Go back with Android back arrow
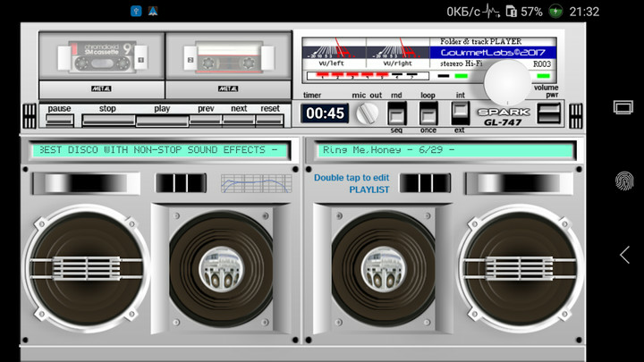The width and height of the screenshot is (644, 362). [x=624, y=255]
